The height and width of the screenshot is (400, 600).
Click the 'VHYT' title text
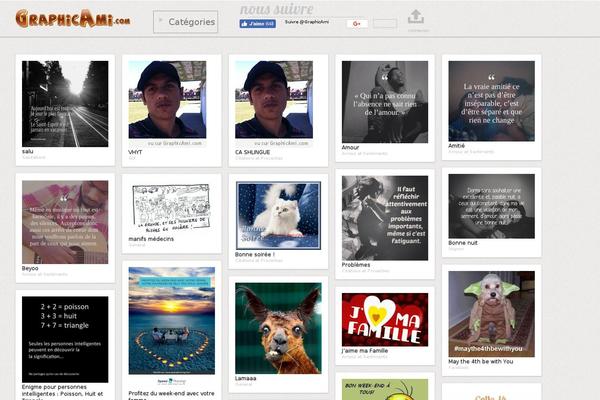135,152
